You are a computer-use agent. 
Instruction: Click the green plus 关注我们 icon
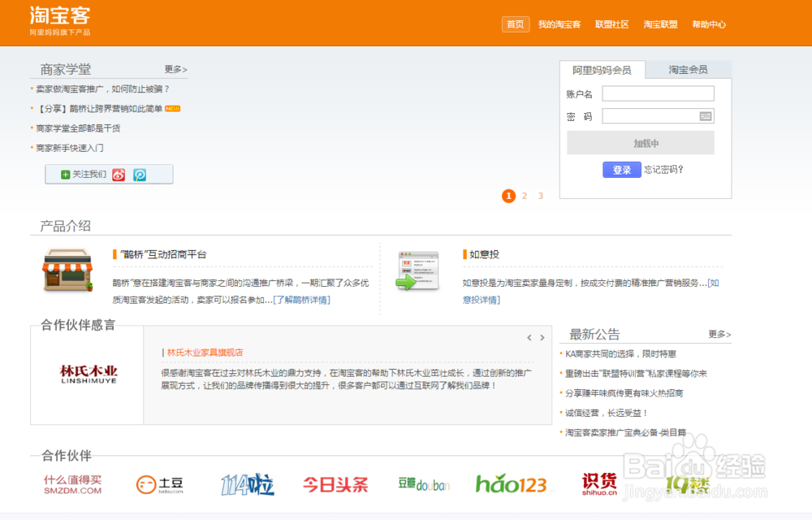[65, 175]
